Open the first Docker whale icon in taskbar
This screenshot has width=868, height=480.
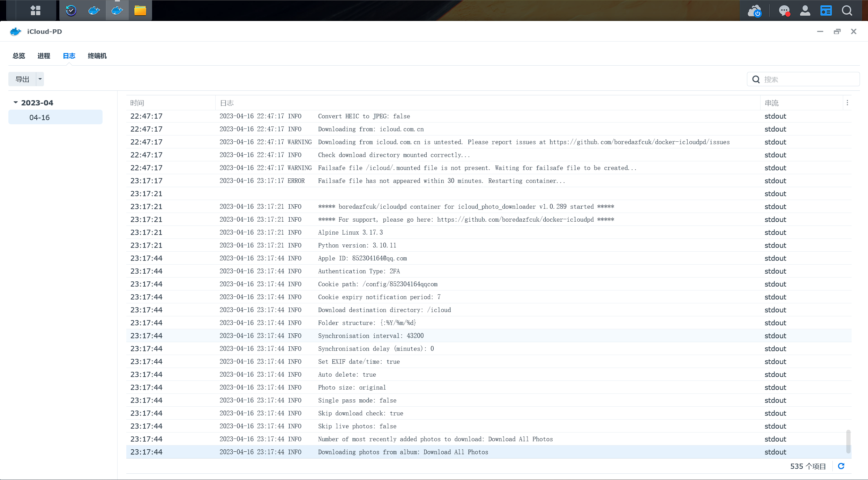pyautogui.click(x=93, y=10)
